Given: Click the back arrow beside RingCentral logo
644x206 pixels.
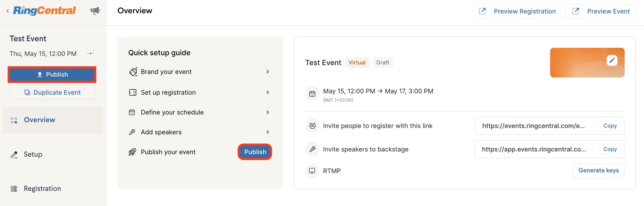Looking at the screenshot, I should coord(8,11).
